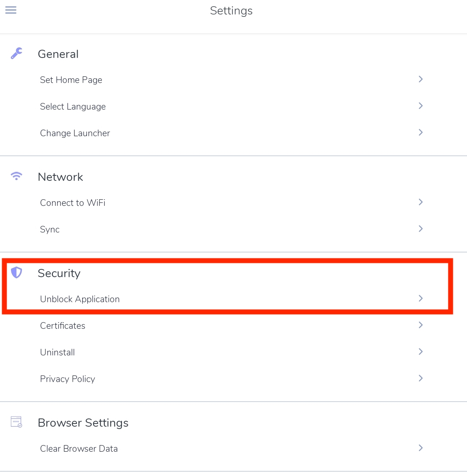This screenshot has width=467, height=476.
Task: Open the Sync setting
Action: pos(232,229)
